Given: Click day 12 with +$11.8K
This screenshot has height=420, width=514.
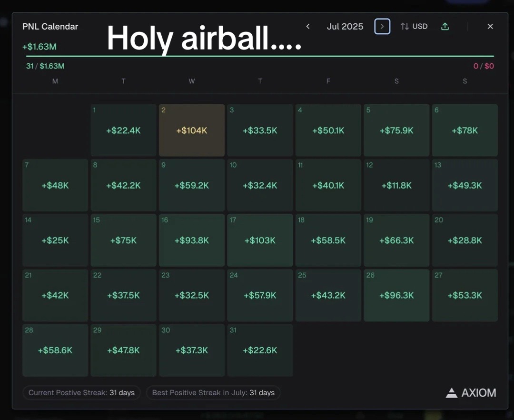Looking at the screenshot, I should pyautogui.click(x=396, y=185).
